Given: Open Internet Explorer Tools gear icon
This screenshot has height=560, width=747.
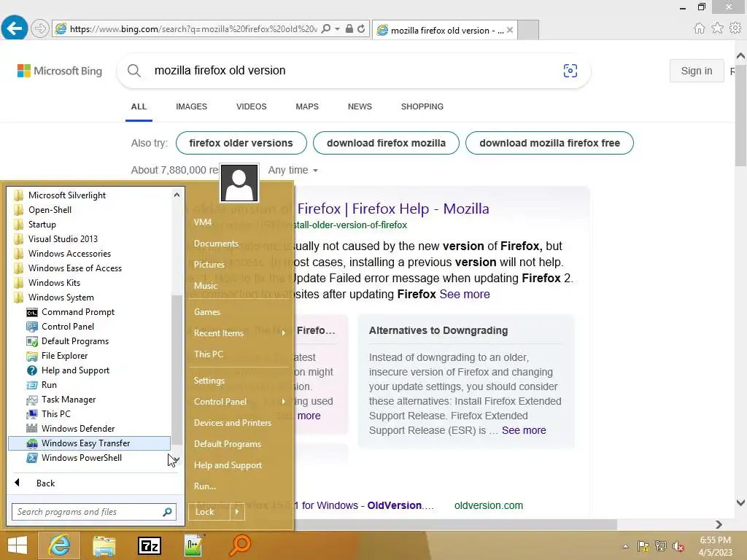Looking at the screenshot, I should 735,28.
